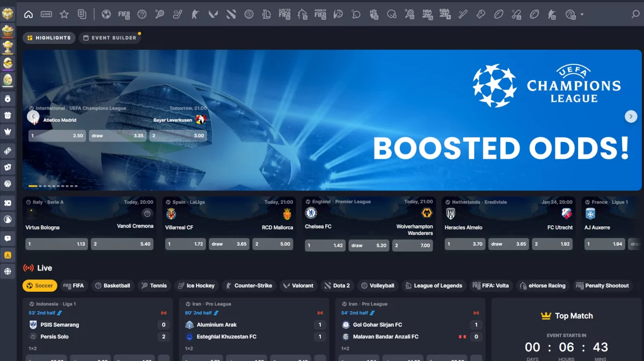Switch to Event Builder tab
Viewport: 644px width, 361px height.
[109, 38]
